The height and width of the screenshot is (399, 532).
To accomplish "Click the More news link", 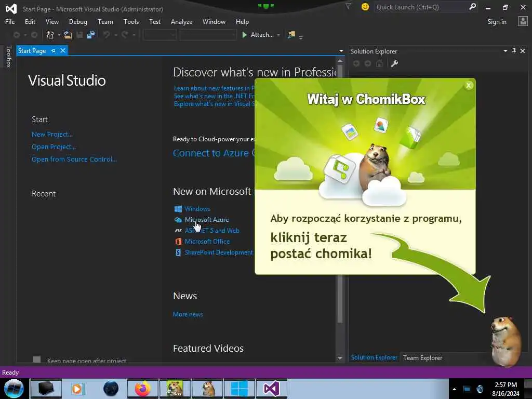I will pos(188,314).
